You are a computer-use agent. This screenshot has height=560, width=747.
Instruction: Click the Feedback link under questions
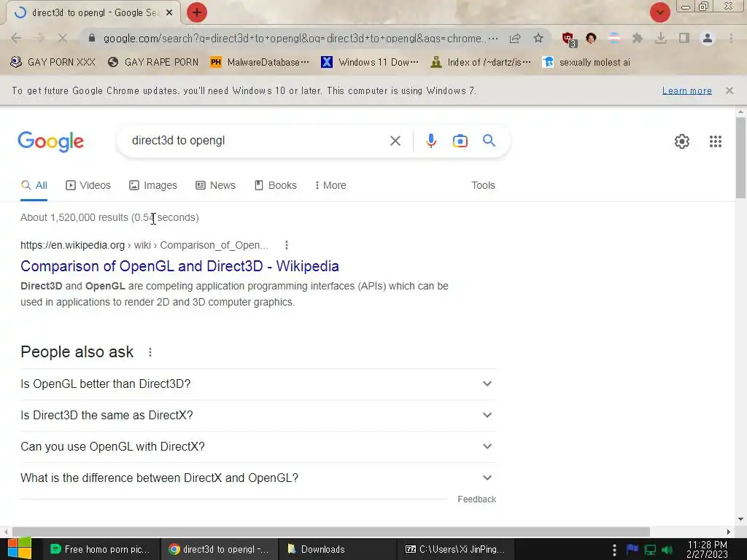[x=476, y=499]
